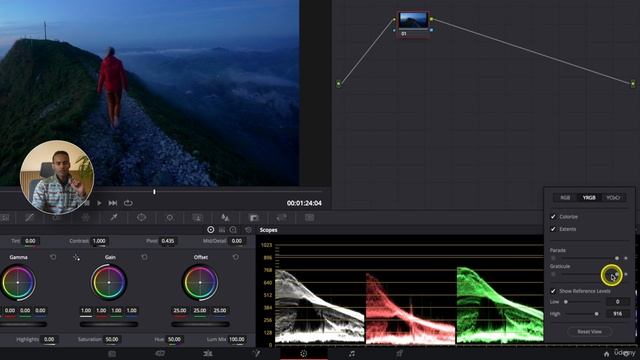This screenshot has width=640, height=360.
Task: Open the Sizing palette
Action: click(281, 218)
